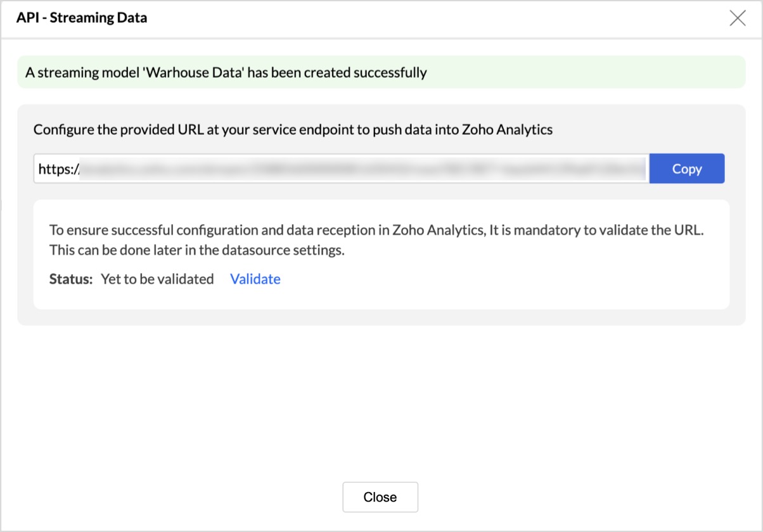
Task: Click the Validate link next to Status
Action: pos(255,279)
